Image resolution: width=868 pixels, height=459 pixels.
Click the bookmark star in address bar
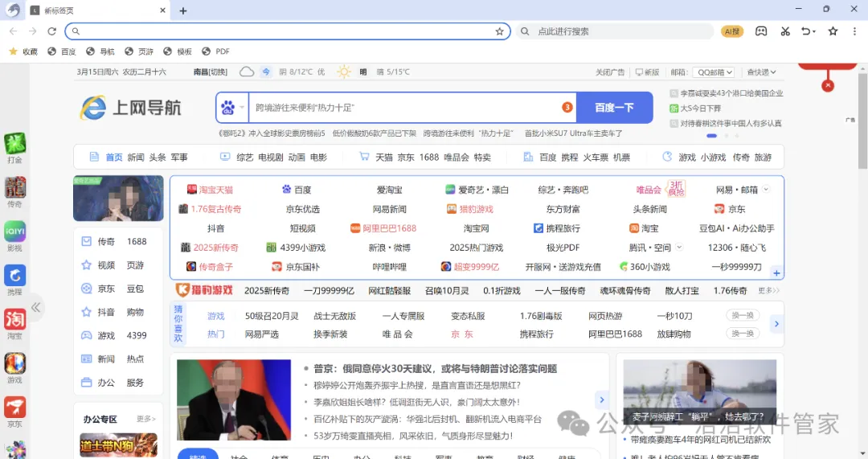click(x=499, y=31)
